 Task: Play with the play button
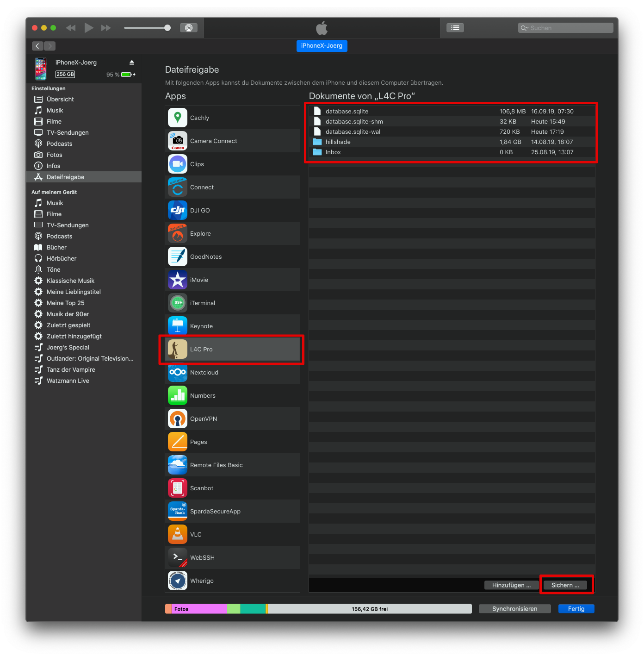pyautogui.click(x=89, y=28)
